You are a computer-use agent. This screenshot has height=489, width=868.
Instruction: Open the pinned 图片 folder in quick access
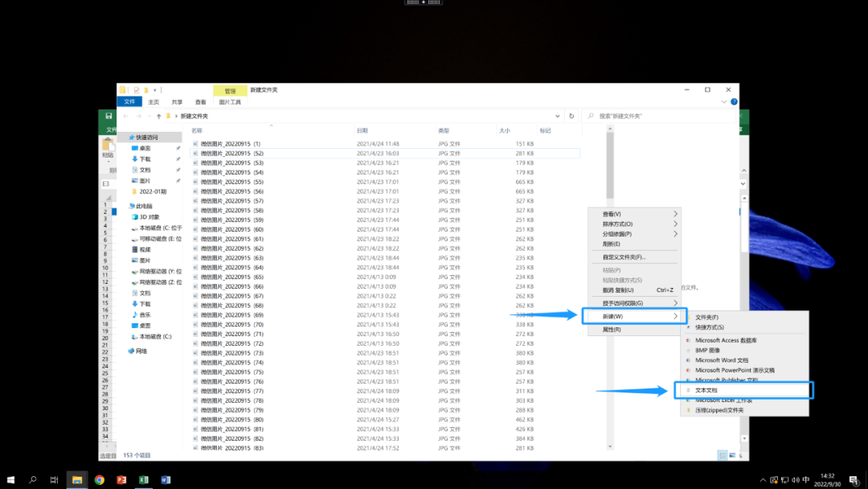145,181
